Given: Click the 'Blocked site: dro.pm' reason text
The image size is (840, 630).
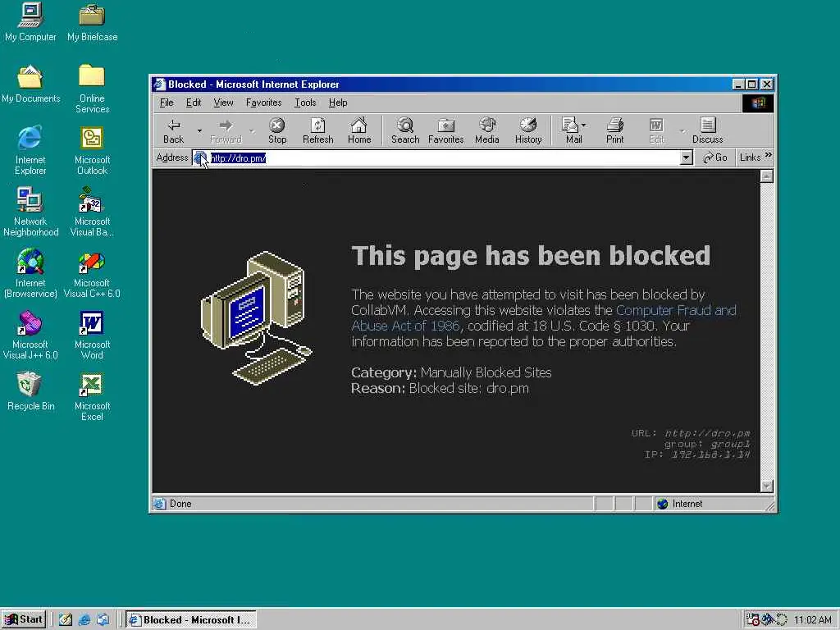Looking at the screenshot, I should (x=468, y=388).
